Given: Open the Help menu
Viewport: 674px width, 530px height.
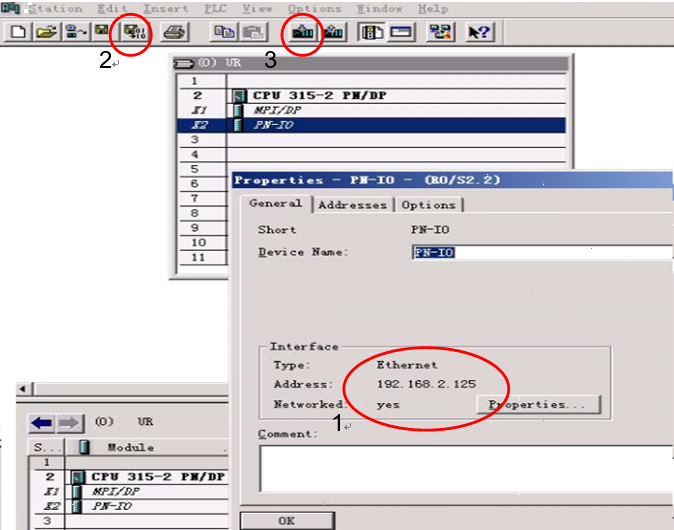Looking at the screenshot, I should [433, 9].
